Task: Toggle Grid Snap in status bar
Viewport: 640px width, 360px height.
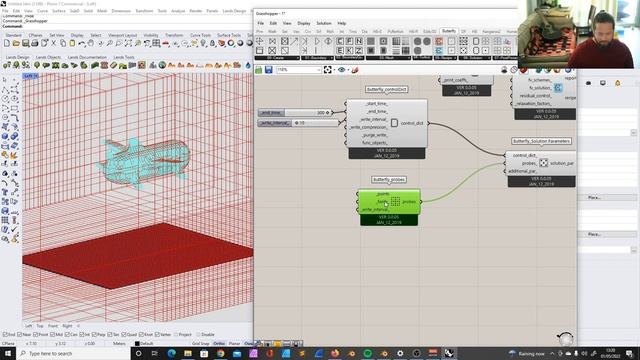Action: pos(200,344)
